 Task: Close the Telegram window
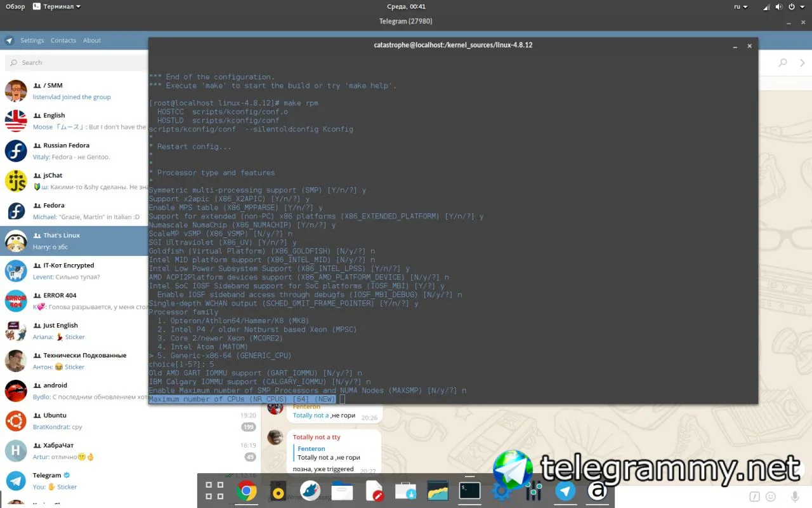coord(802,21)
